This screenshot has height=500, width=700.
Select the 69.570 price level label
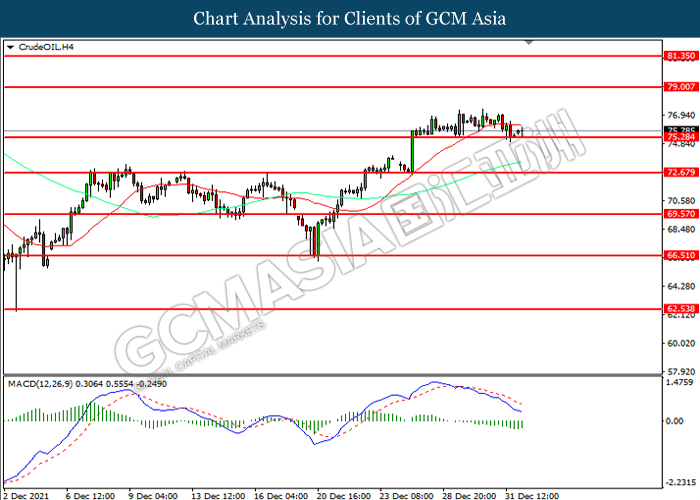click(x=681, y=214)
